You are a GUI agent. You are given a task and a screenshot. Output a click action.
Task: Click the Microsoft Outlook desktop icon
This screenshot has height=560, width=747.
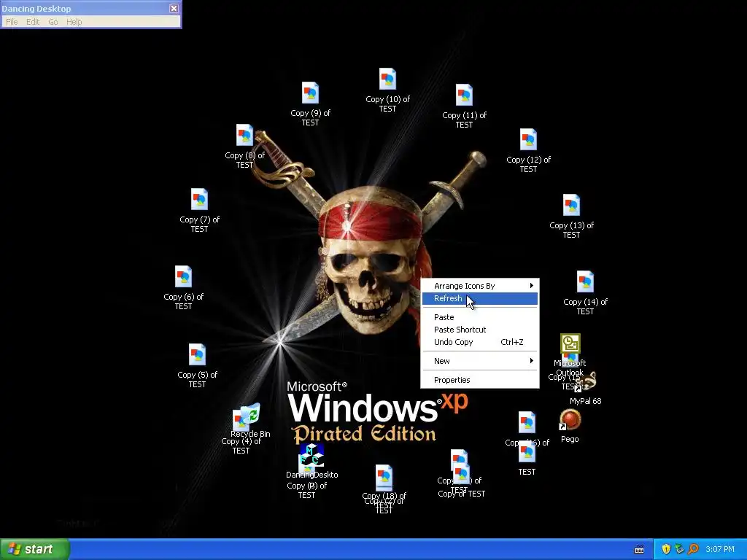point(570,344)
